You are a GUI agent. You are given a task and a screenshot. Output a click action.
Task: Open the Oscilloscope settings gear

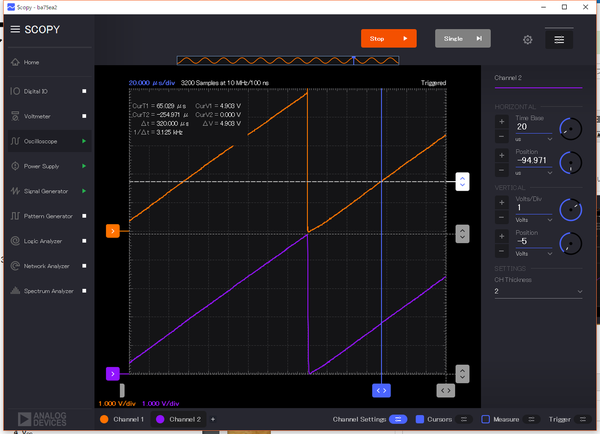(x=527, y=39)
